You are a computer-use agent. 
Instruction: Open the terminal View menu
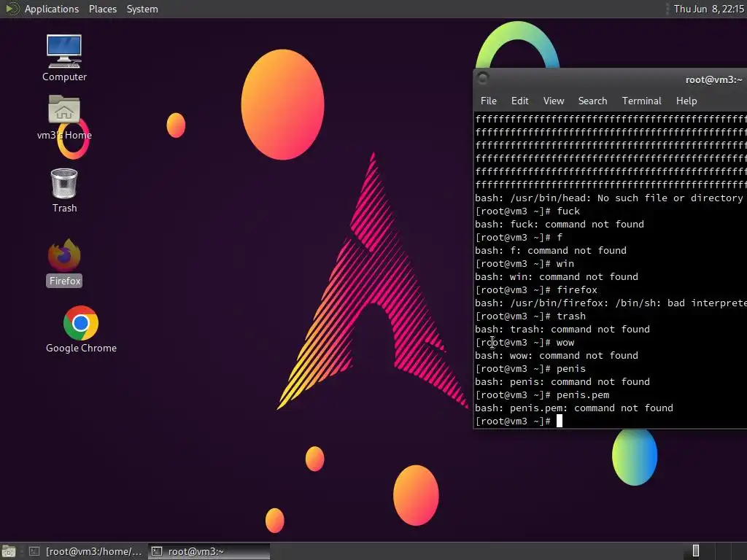point(554,101)
